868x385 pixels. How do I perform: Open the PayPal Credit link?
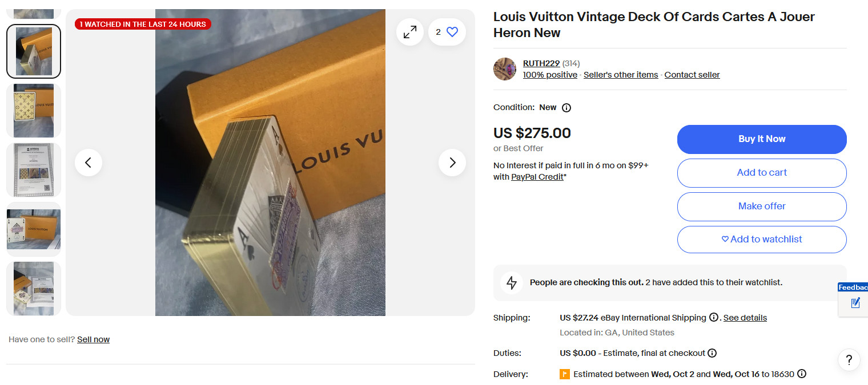[x=537, y=177]
